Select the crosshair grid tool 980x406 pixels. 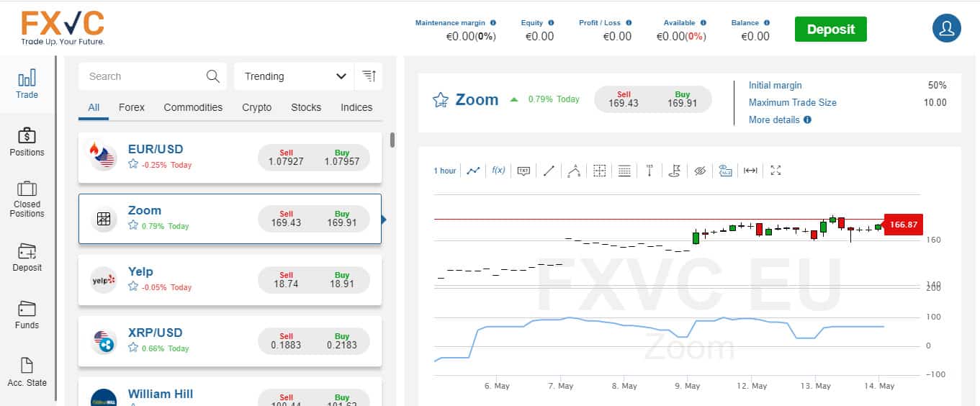599,171
